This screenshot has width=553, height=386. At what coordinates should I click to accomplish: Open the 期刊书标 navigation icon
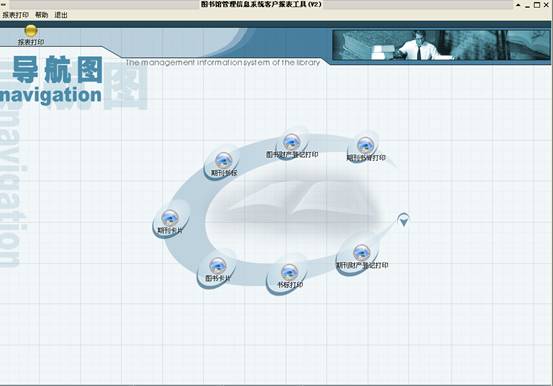coord(223,161)
